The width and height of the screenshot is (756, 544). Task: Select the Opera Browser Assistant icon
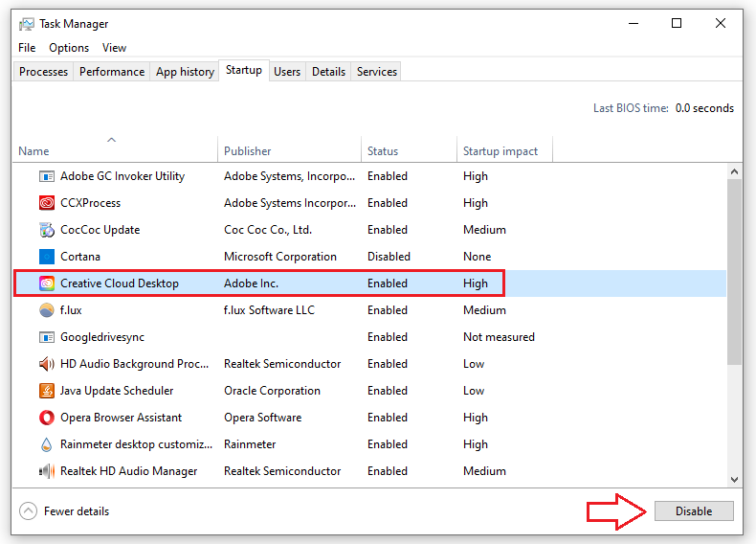coord(47,418)
